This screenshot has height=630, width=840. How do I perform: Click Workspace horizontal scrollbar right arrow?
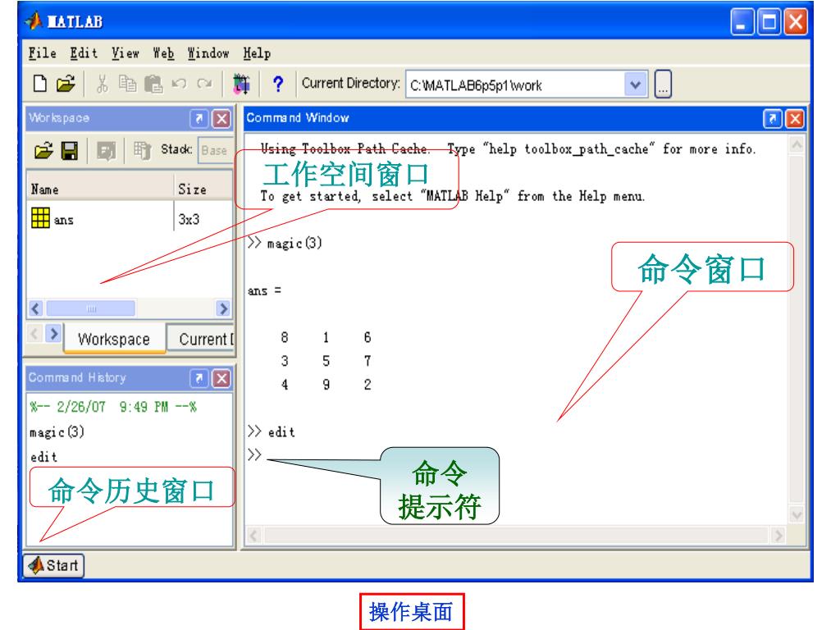pos(223,308)
